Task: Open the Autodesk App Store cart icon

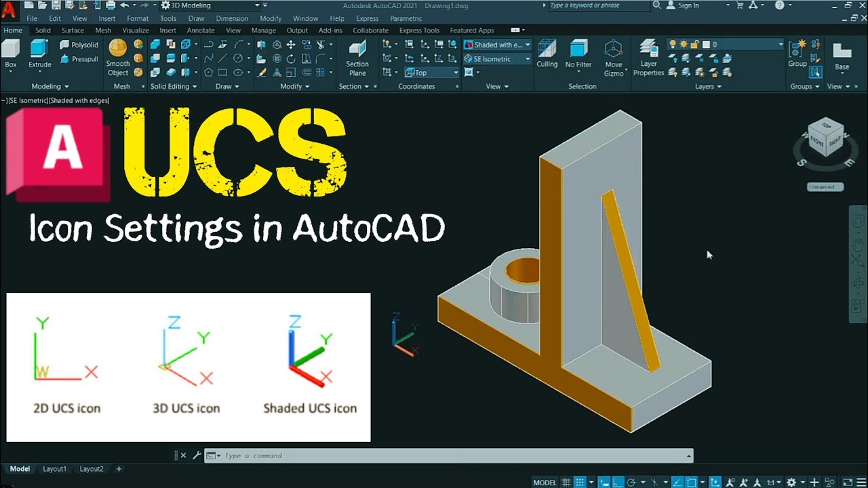Action: (x=739, y=5)
